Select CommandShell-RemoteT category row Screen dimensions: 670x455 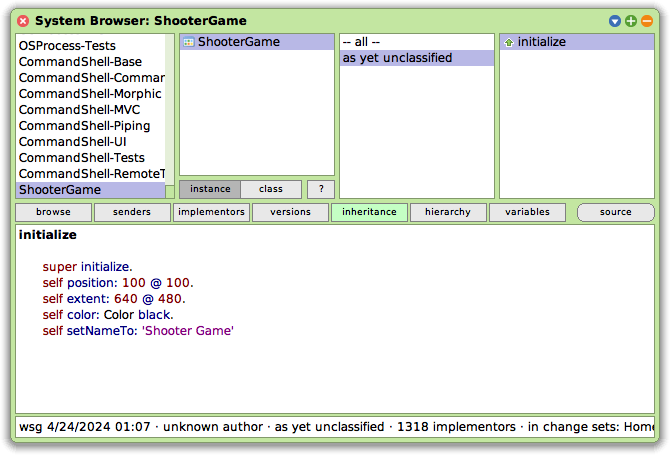pyautogui.click(x=91, y=174)
